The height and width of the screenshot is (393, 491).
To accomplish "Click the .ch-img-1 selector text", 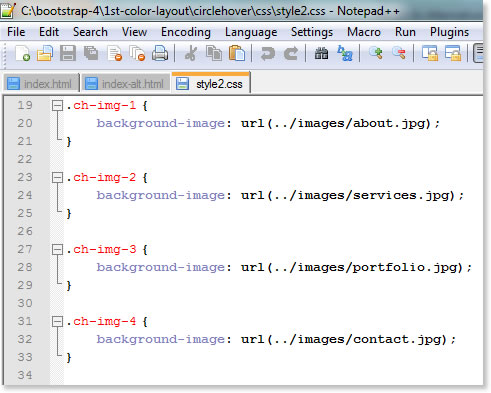I will [101, 105].
